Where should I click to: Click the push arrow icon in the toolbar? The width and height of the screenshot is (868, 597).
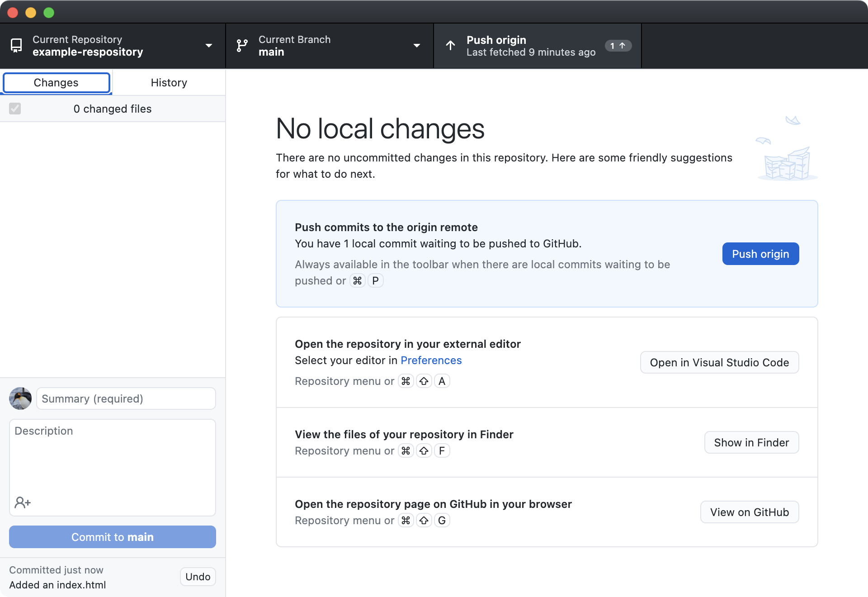pos(450,46)
